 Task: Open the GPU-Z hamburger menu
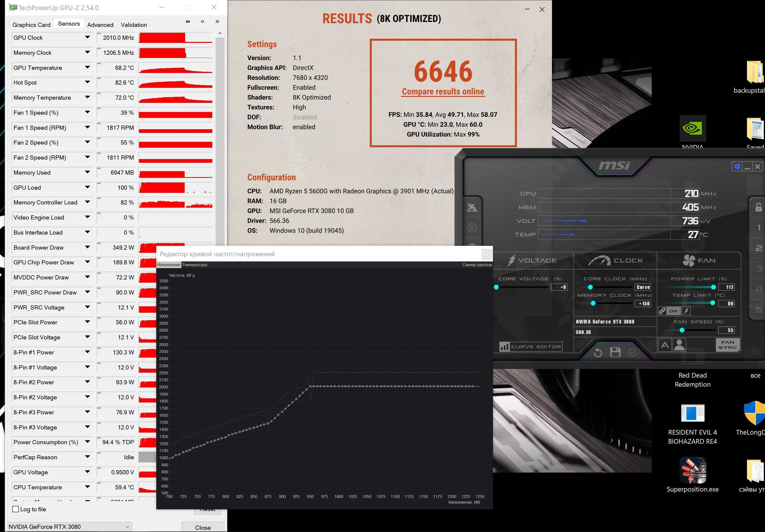tap(217, 21)
